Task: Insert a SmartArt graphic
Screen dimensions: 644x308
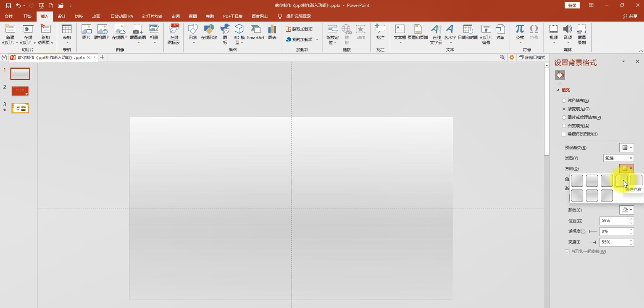Action: pyautogui.click(x=255, y=32)
